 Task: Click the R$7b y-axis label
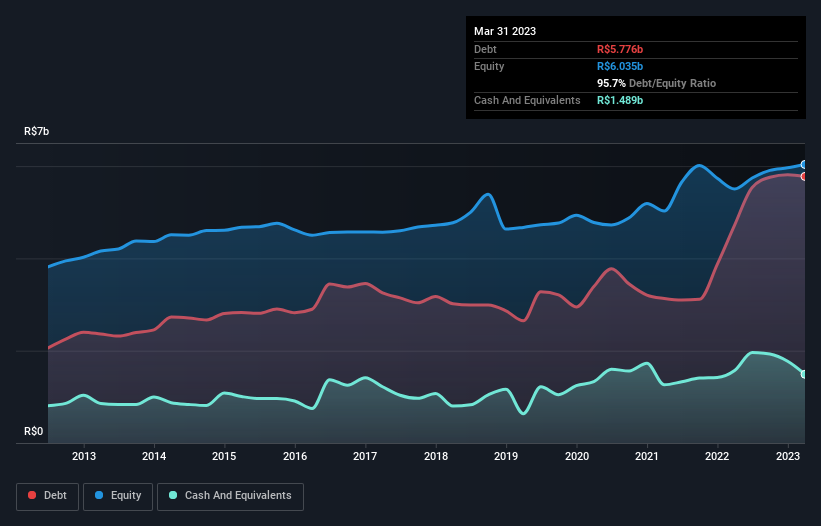[37, 132]
